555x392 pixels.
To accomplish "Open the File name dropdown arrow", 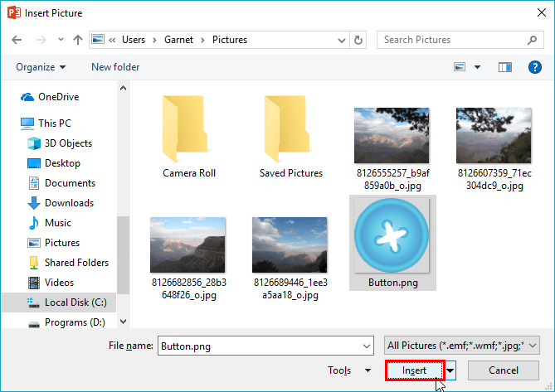I will [367, 346].
